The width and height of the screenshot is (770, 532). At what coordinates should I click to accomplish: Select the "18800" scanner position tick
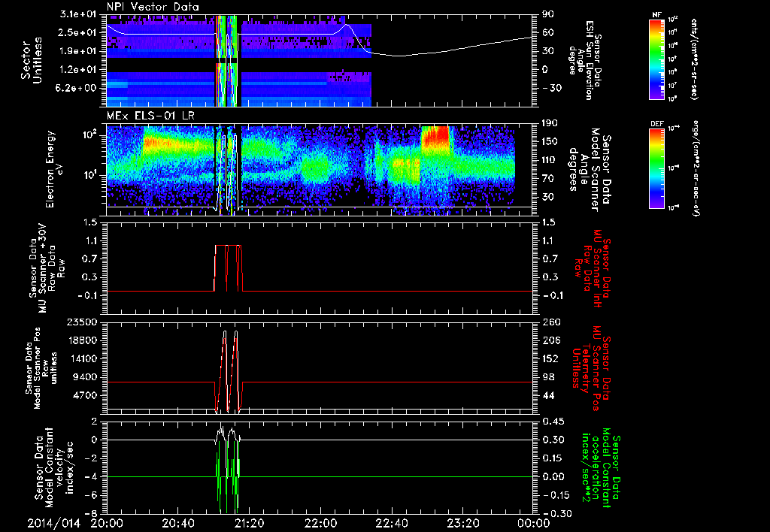[x=83, y=340]
